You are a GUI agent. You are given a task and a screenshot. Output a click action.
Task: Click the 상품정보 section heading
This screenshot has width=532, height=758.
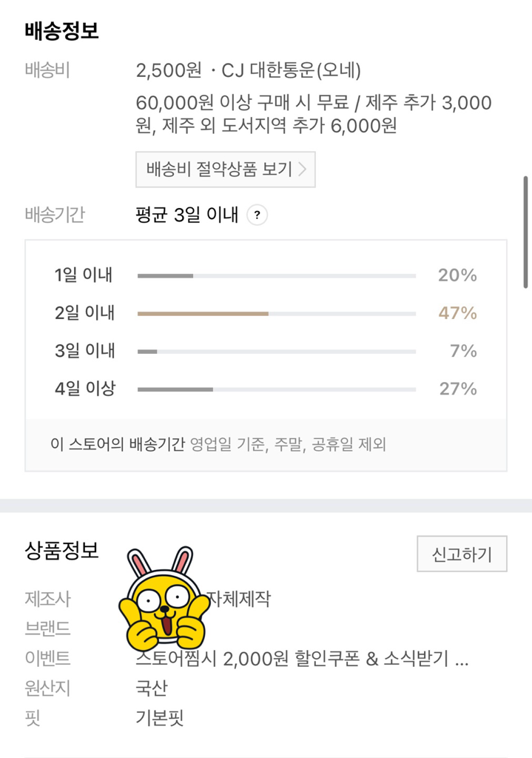(62, 551)
